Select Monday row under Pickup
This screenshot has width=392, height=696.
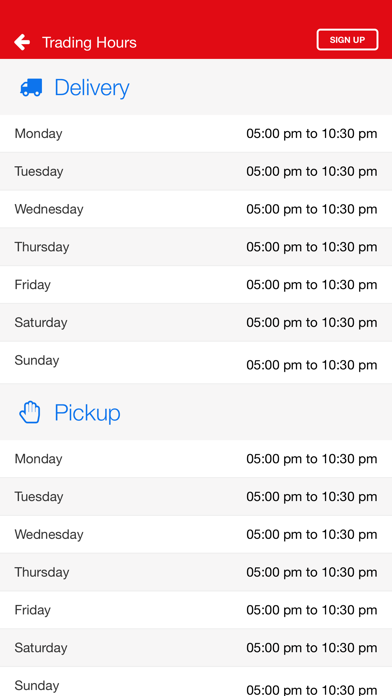[x=196, y=459]
